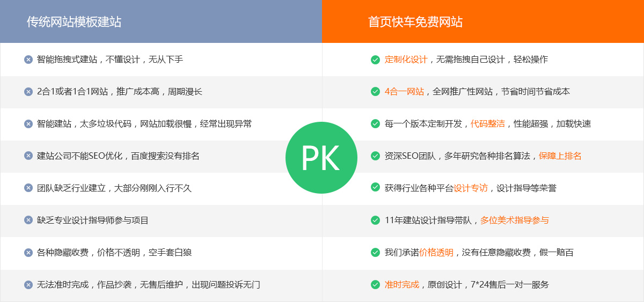Click the green check beside 每一个版本定制开发

pyautogui.click(x=375, y=124)
